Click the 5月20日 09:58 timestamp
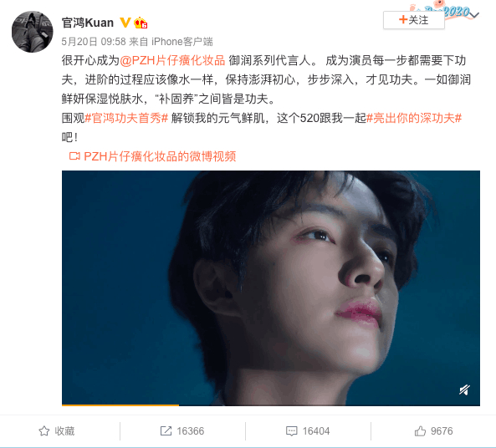This screenshot has height=448, width=496. [94, 42]
